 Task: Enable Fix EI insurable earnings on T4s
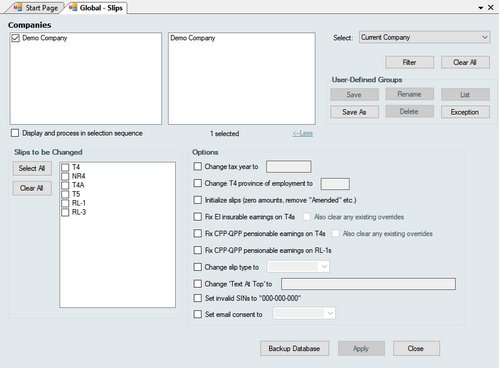coord(198,217)
